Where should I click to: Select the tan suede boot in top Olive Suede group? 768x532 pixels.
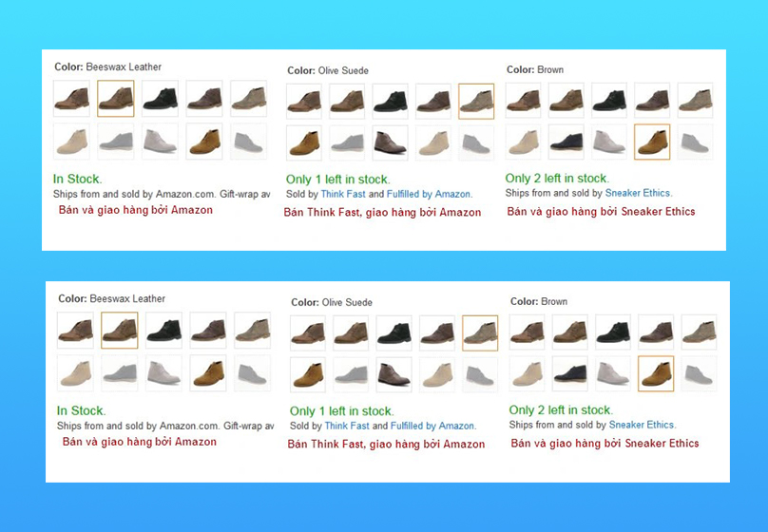point(303,142)
